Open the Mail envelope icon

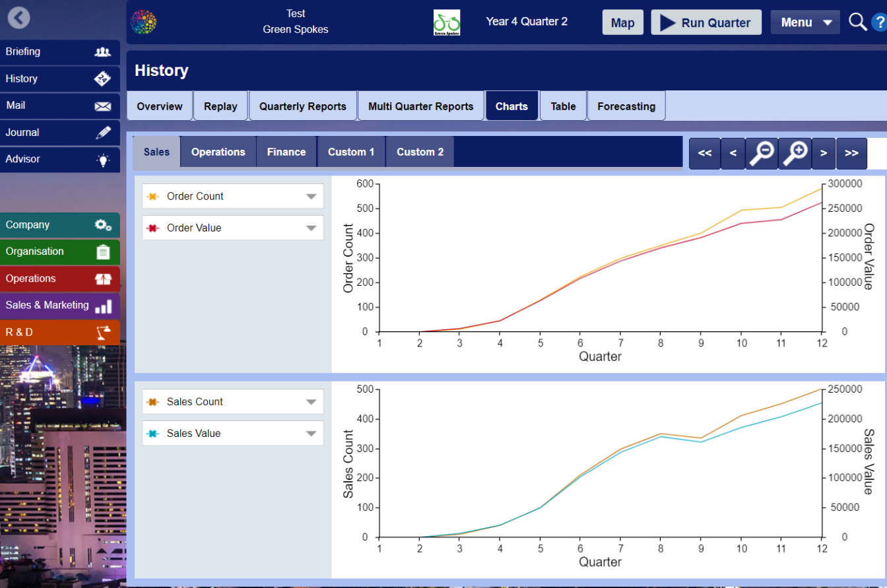[102, 106]
